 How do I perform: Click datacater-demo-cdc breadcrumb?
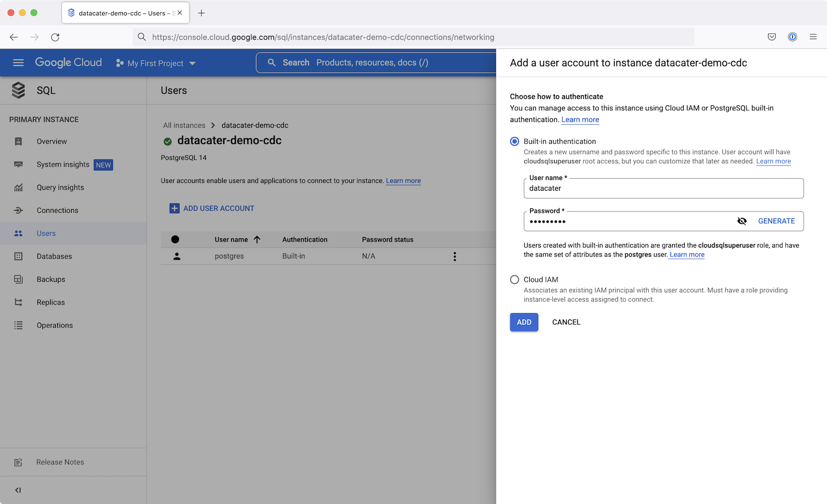255,125
